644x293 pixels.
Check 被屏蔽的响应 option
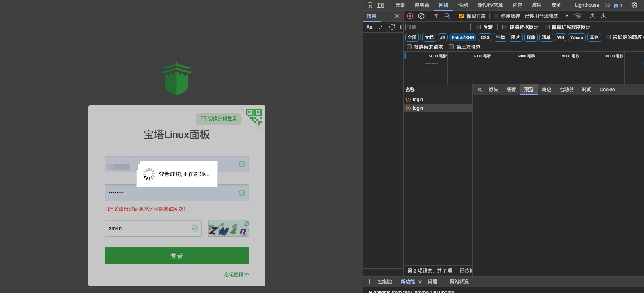tap(608, 37)
